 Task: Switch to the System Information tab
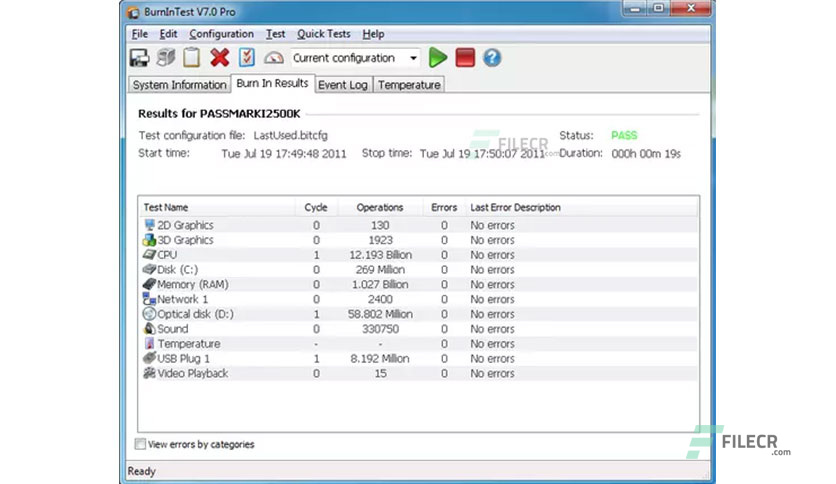coord(179,85)
